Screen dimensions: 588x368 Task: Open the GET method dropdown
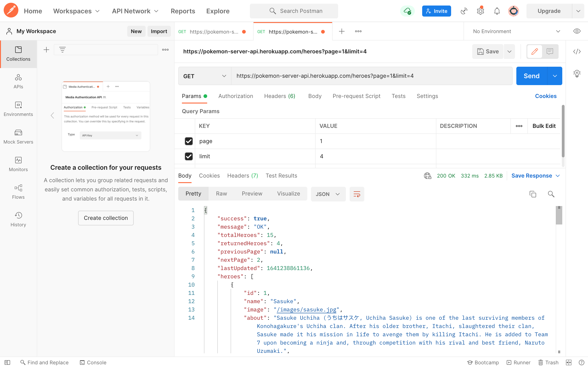(205, 76)
